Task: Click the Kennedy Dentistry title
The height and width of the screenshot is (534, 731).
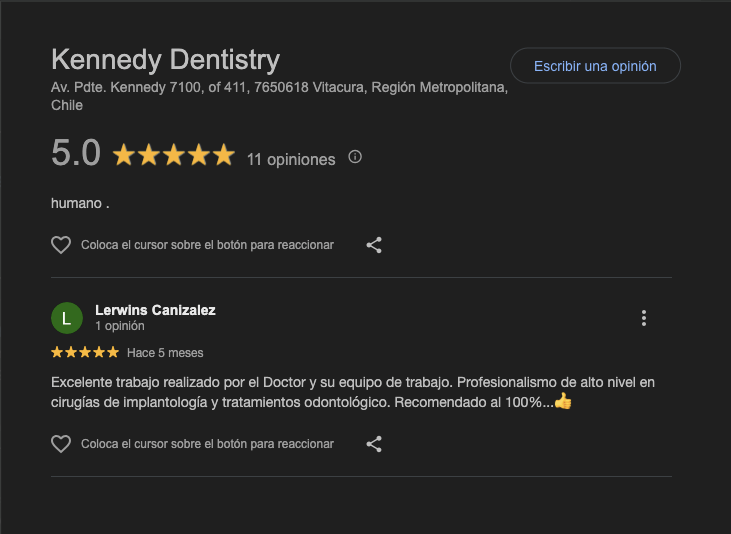Action: pyautogui.click(x=165, y=59)
